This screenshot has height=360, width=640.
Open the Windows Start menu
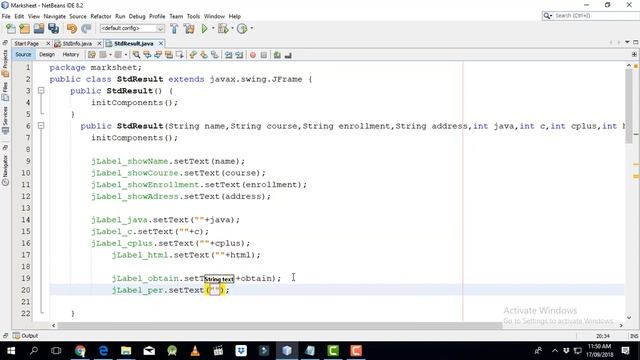click(11, 351)
